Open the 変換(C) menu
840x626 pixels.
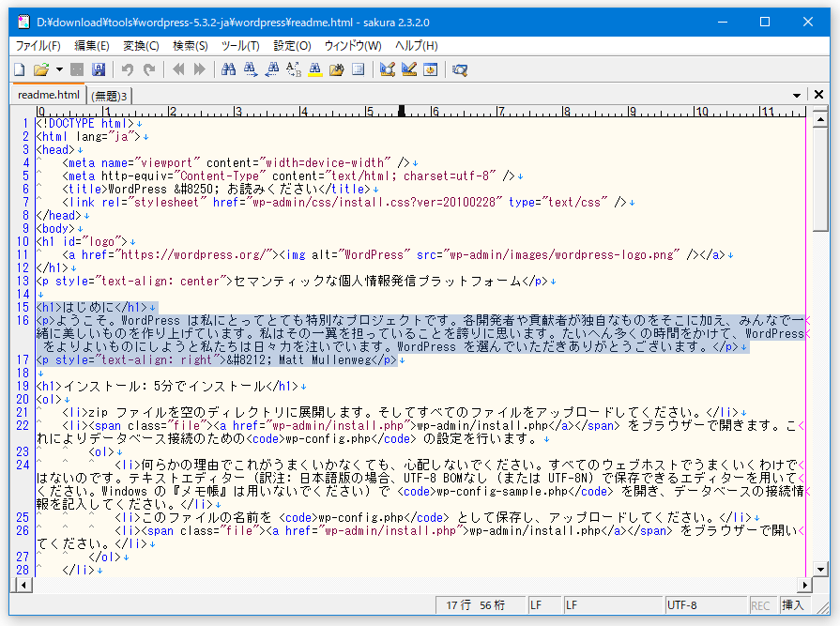[141, 45]
